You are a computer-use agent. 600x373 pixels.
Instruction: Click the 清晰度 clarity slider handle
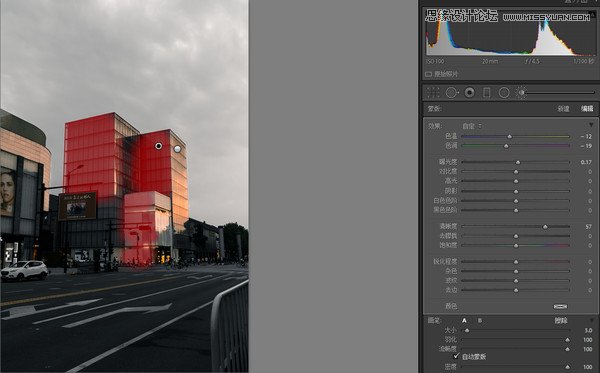click(x=545, y=227)
